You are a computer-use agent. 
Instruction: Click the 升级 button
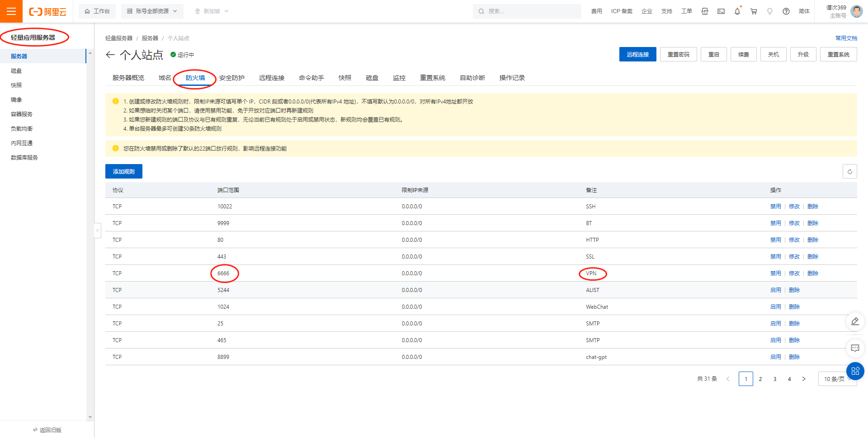coord(803,54)
